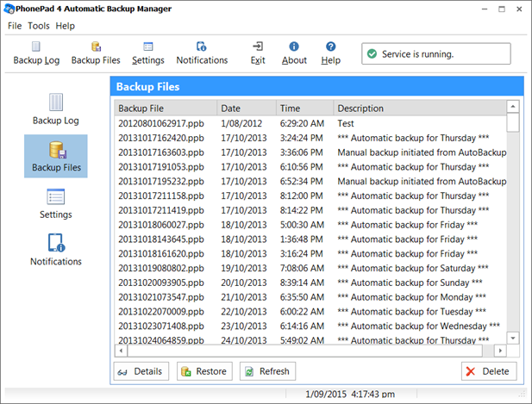This screenshot has width=532, height=404.
Task: Select backup file 20131023071408.ppb
Action: 161,326
